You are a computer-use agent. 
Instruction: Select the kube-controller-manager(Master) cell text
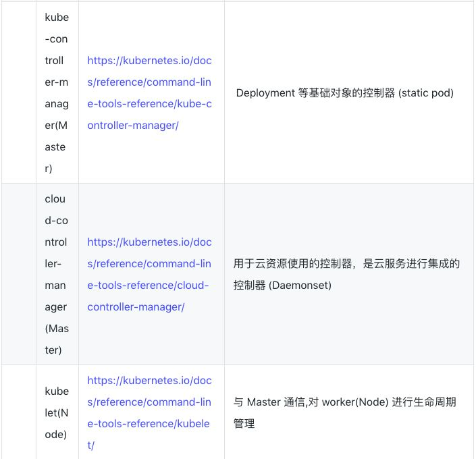pyautogui.click(x=57, y=93)
